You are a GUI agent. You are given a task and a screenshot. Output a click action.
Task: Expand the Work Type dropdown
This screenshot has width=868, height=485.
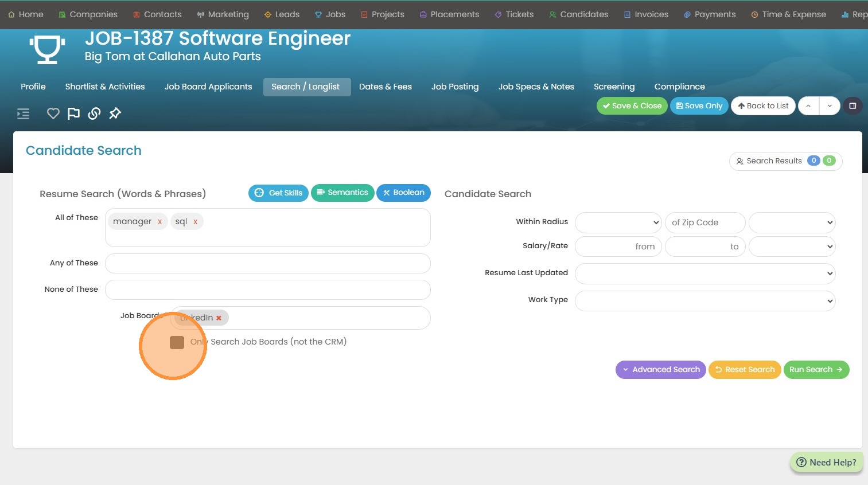pyautogui.click(x=705, y=300)
